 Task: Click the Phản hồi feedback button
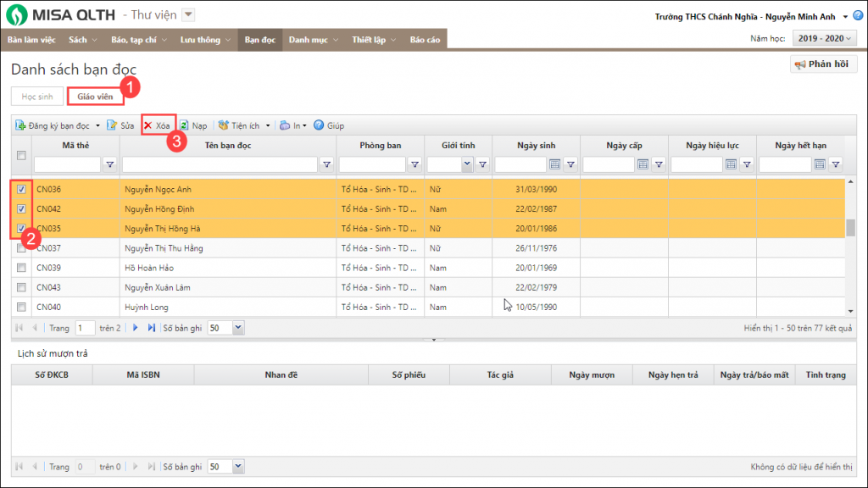tap(824, 64)
